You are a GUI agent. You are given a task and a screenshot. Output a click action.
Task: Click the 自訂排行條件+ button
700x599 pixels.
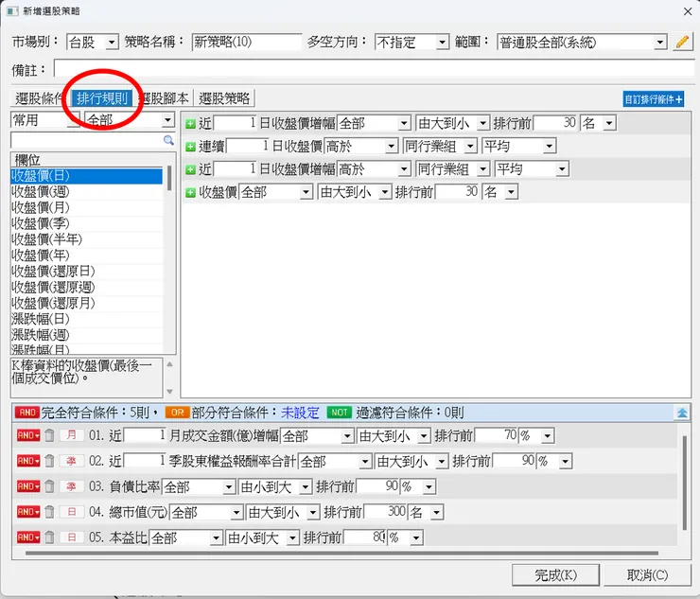[x=654, y=99]
